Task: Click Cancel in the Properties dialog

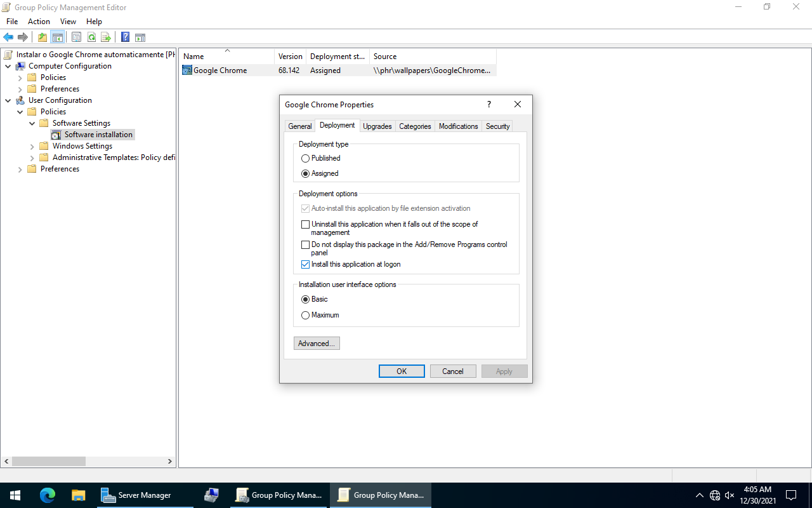Action: [x=452, y=371]
